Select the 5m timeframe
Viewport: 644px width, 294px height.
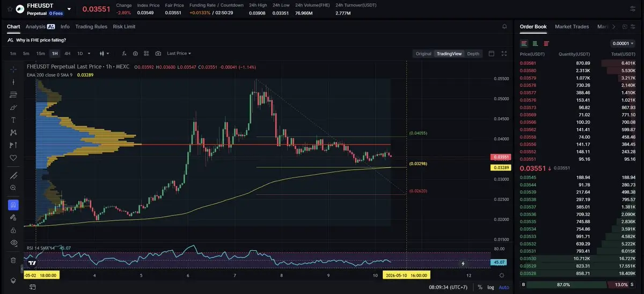[x=26, y=53]
